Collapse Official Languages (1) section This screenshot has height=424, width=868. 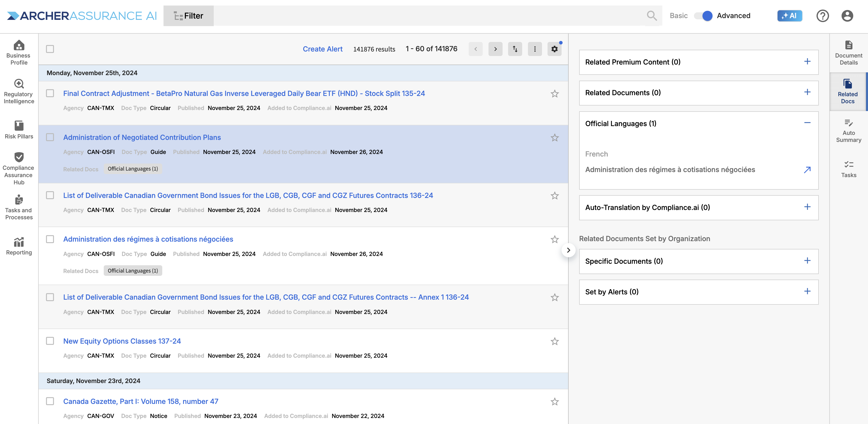[807, 123]
